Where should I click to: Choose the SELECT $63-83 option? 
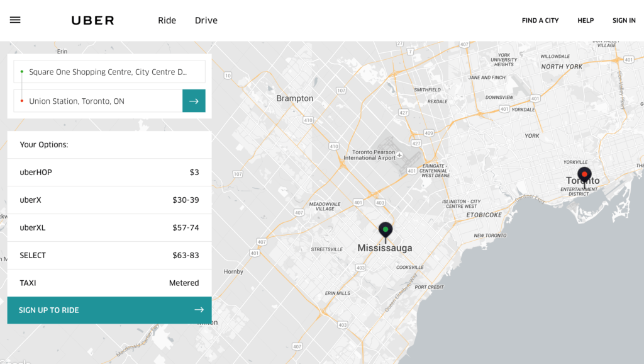[109, 255]
